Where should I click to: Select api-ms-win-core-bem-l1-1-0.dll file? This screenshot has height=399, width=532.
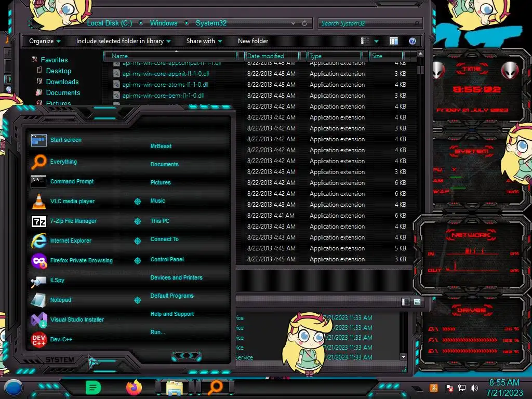(163, 96)
